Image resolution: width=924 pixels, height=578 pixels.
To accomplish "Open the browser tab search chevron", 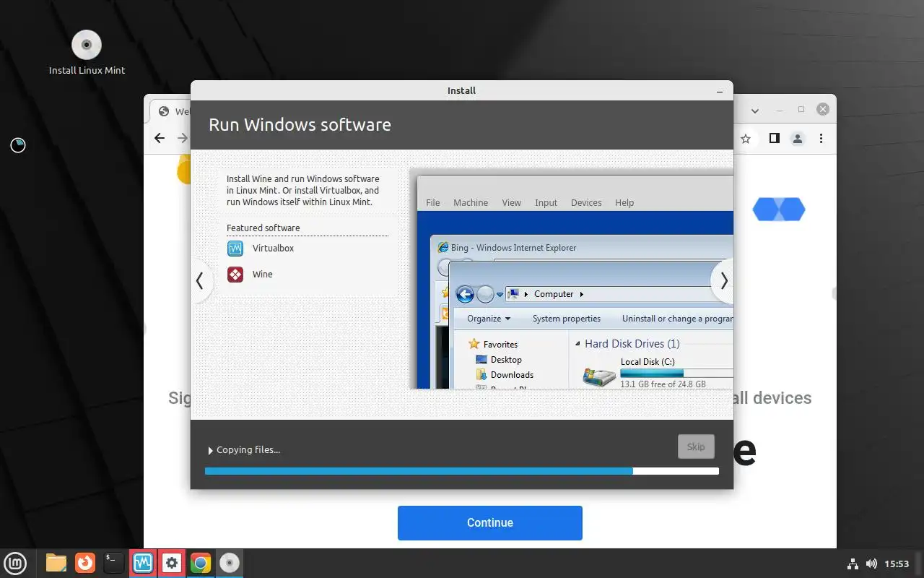I will [x=755, y=111].
